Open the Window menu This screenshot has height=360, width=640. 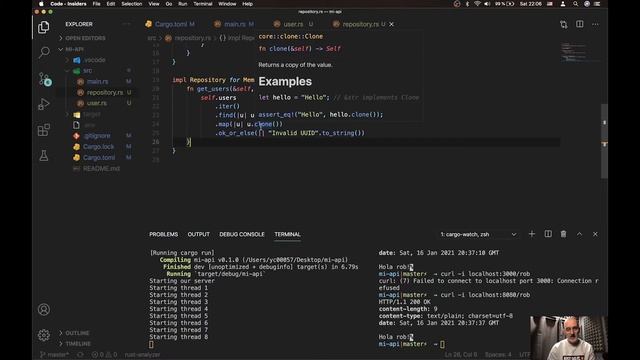[227, 4]
